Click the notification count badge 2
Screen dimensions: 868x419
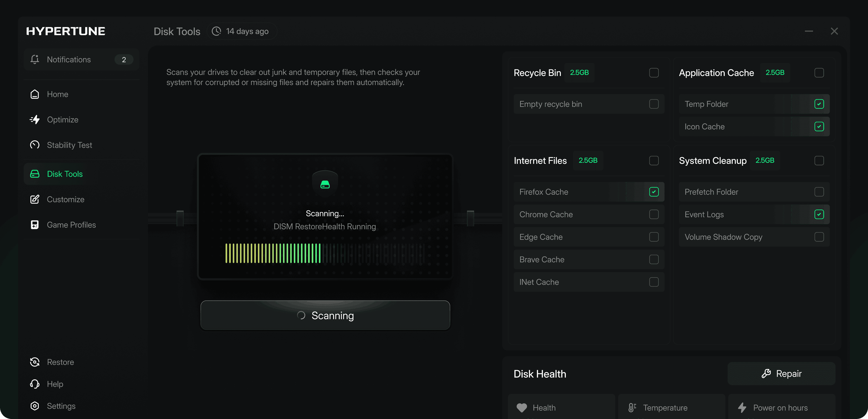[124, 59]
